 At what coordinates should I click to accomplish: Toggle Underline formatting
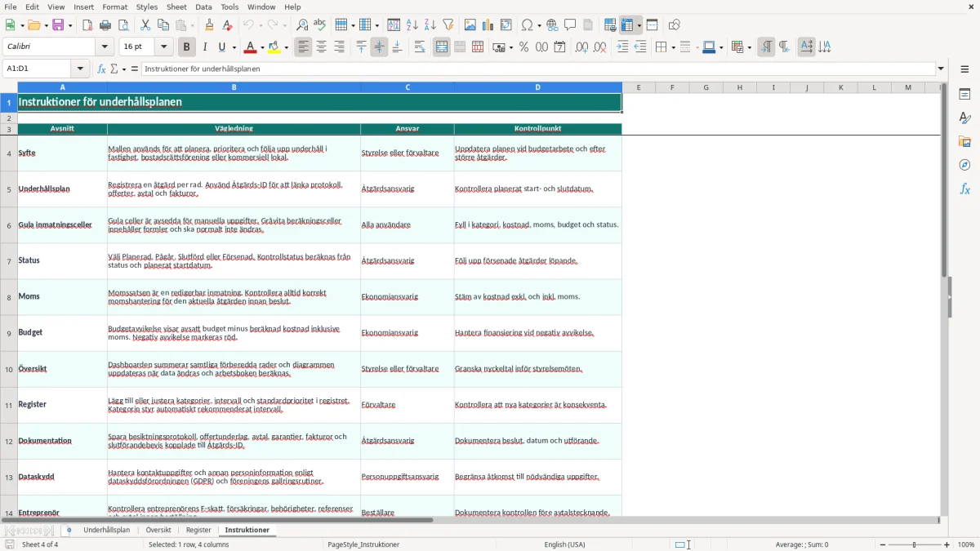coord(222,47)
